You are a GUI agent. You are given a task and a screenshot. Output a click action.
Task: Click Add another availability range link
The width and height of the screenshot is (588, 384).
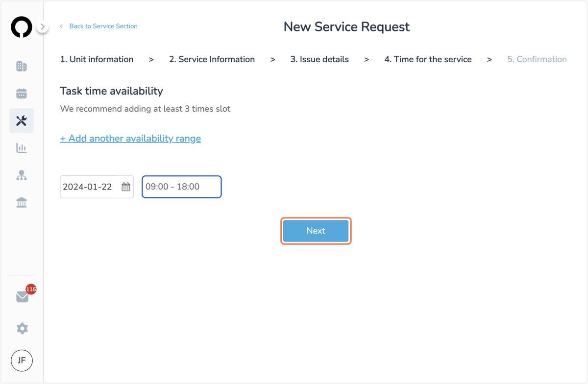pyautogui.click(x=130, y=139)
